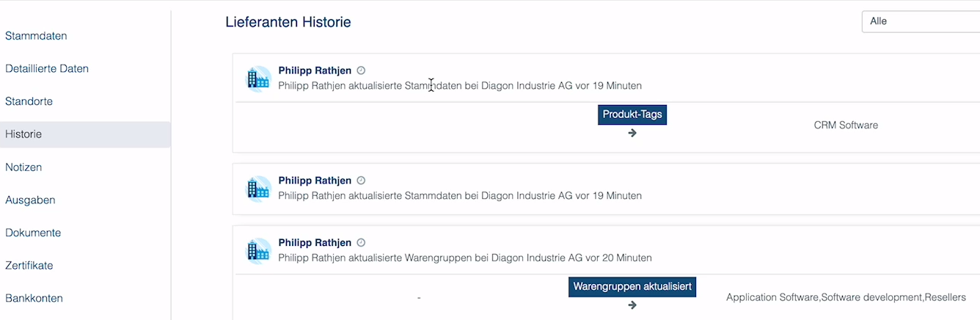Open Ausgaben in the sidebar

click(30, 200)
